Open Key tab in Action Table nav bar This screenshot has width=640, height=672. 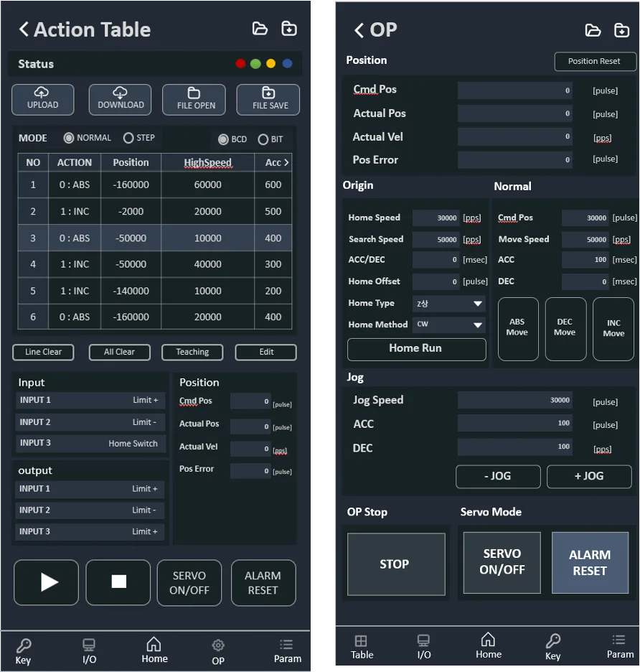[23, 651]
